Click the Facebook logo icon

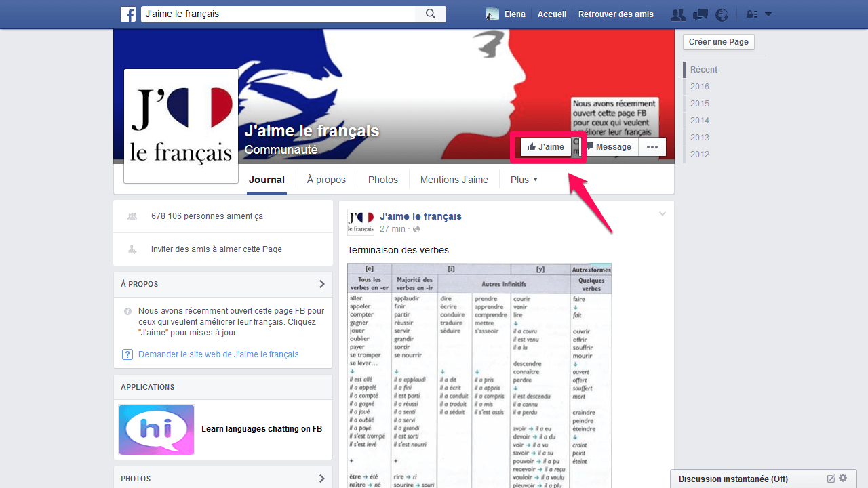128,14
